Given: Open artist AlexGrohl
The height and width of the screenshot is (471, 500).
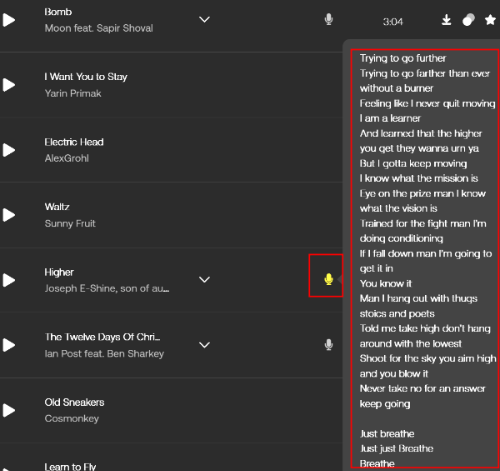Looking at the screenshot, I should 67,158.
